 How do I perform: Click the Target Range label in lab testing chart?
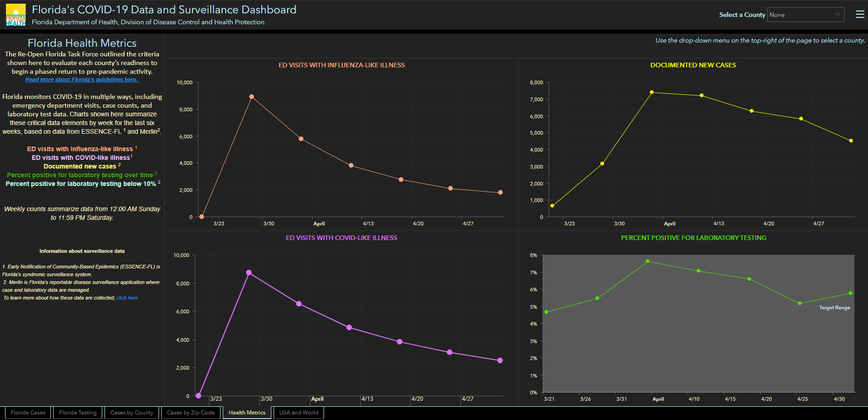[x=835, y=307]
